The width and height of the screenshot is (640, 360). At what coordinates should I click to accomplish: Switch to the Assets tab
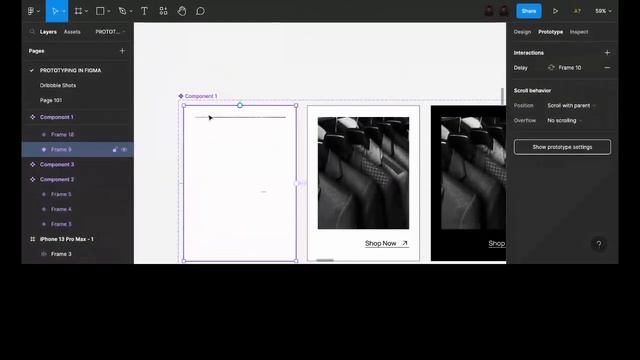72,32
